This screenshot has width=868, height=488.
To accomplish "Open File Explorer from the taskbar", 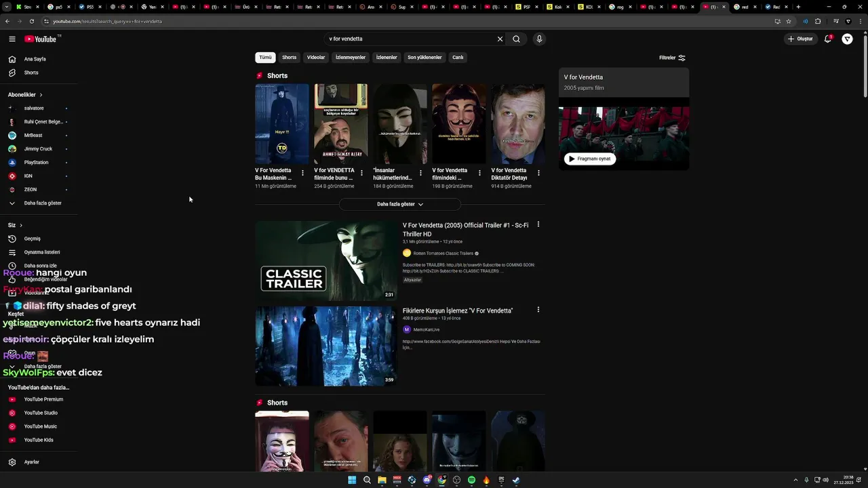I will (382, 480).
